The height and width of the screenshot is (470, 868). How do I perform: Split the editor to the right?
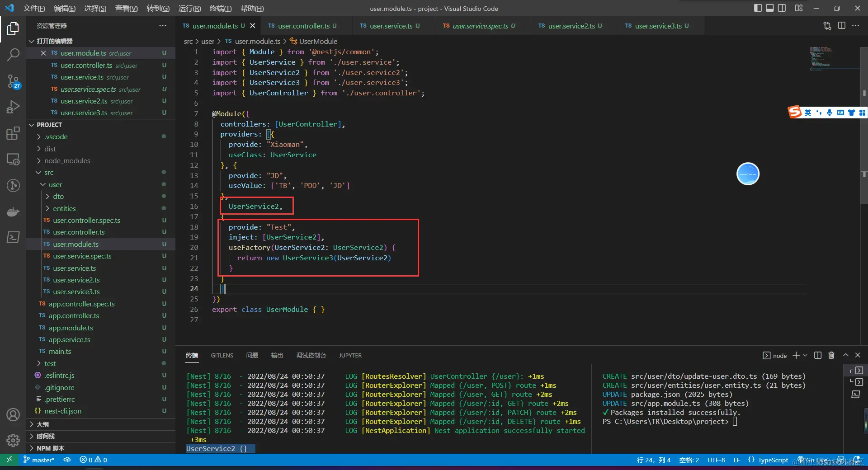tap(841, 26)
